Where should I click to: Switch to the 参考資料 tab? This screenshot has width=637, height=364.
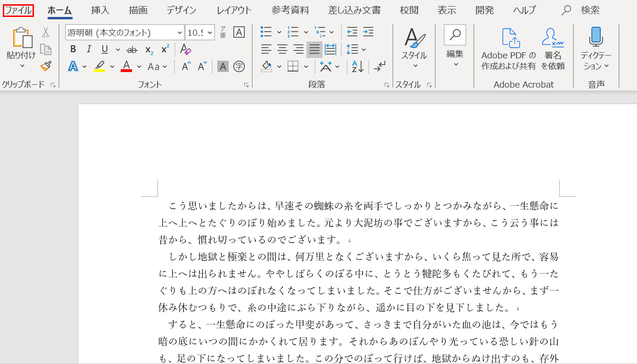click(290, 10)
